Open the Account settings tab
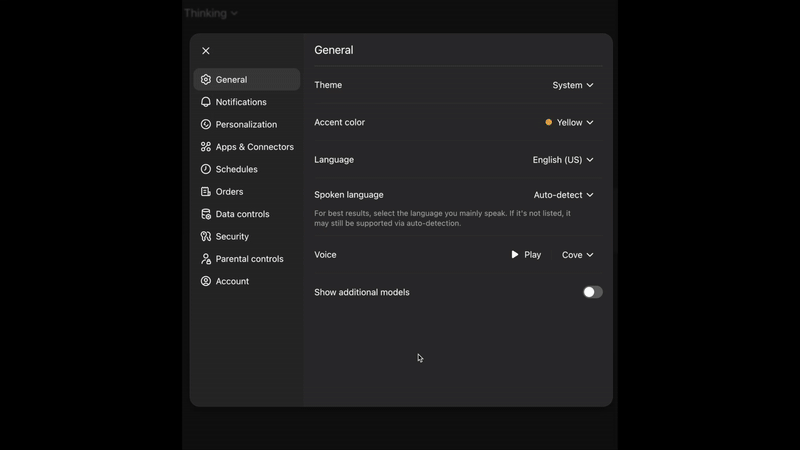800x450 pixels. click(232, 281)
